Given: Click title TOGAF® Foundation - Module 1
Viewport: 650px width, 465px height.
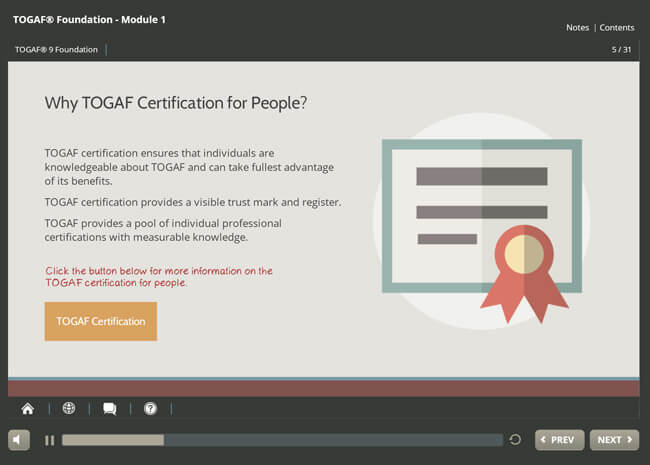Looking at the screenshot, I should click(x=89, y=19).
